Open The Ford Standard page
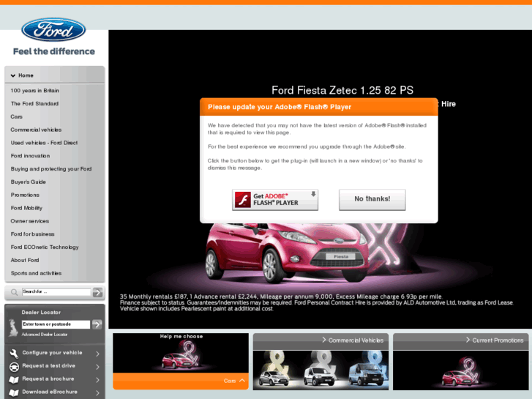The height and width of the screenshot is (399, 532). [34, 103]
